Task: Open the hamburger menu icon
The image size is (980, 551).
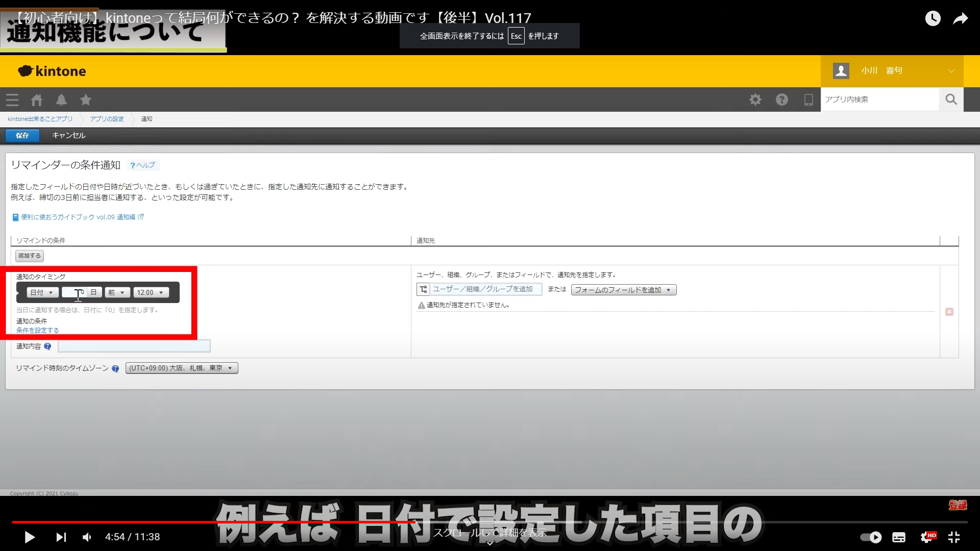Action: click(x=12, y=100)
